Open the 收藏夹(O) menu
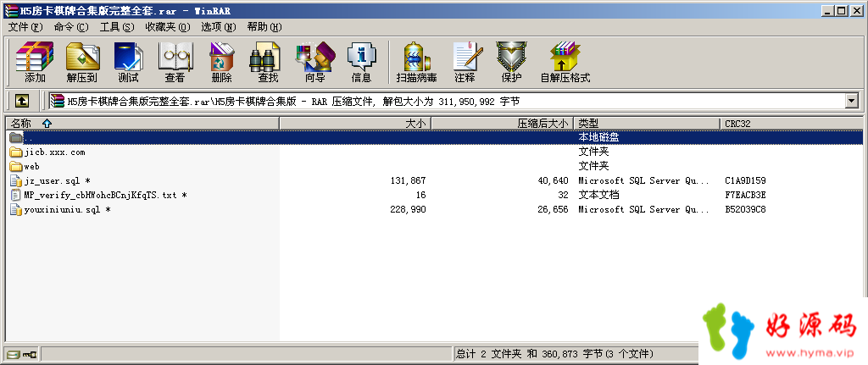The width and height of the screenshot is (868, 365). (168, 27)
